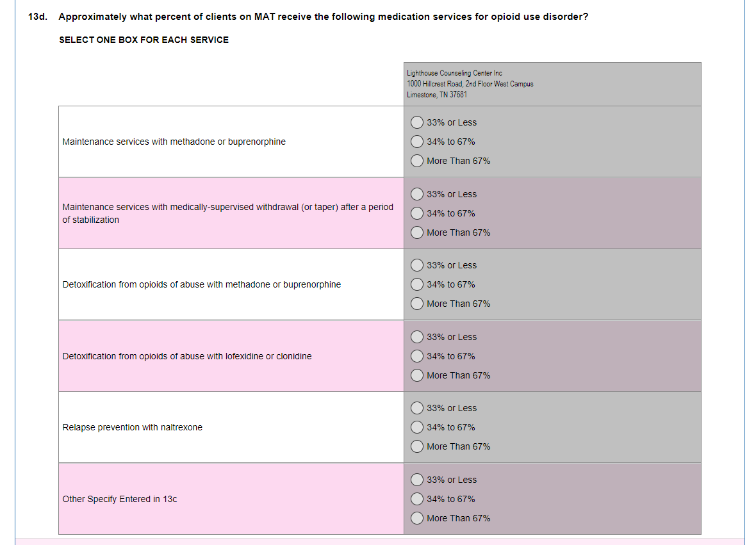Select '33% or Less' for methadone maintenance services
Screen dimensions: 756x545
click(x=417, y=122)
